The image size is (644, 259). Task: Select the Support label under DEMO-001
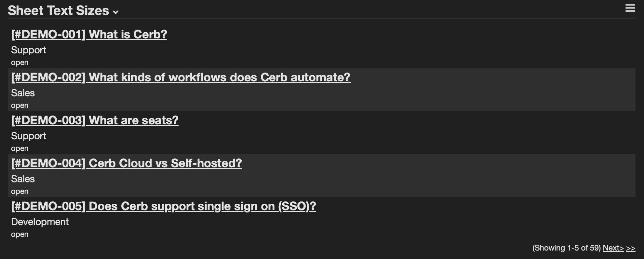click(x=29, y=50)
